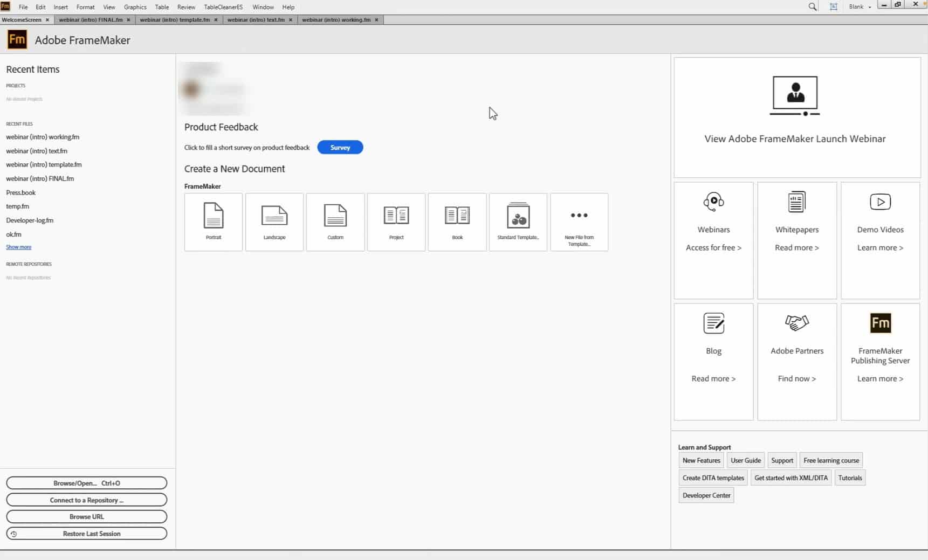Open the Demo Videos play icon
This screenshot has height=560, width=928.
pyautogui.click(x=880, y=202)
